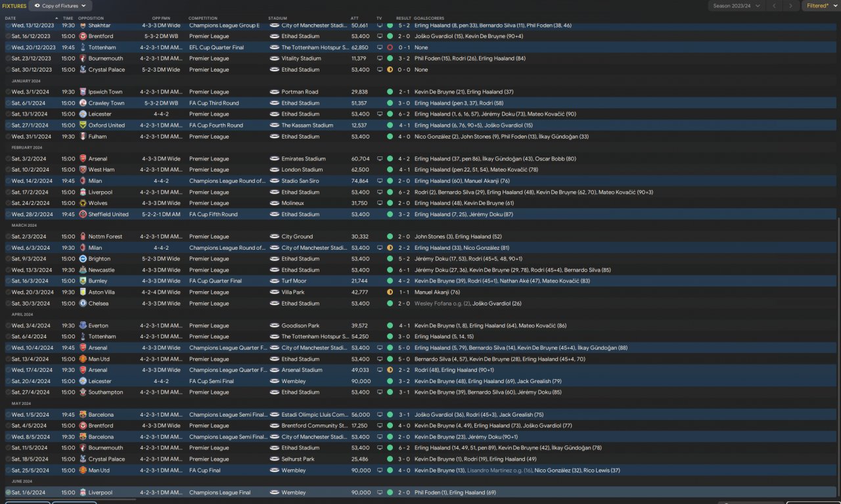841x504 pixels.
Task: Click the TV icon in the 13/4/2024 Man Utd row
Action: point(379,359)
